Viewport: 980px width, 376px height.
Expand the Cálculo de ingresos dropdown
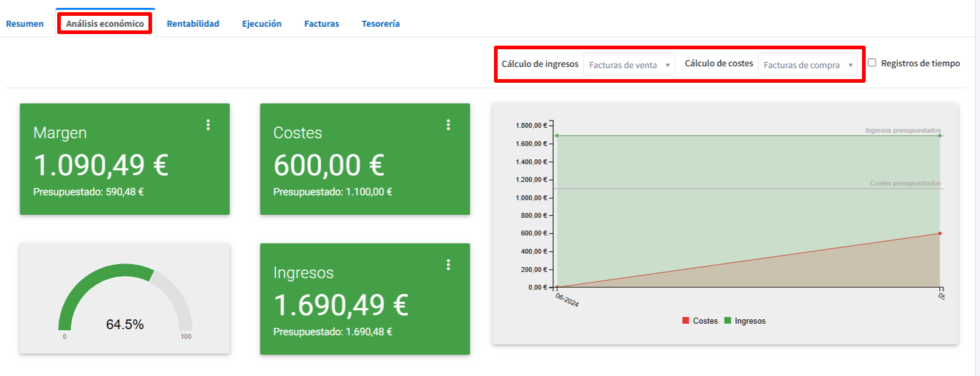click(628, 64)
